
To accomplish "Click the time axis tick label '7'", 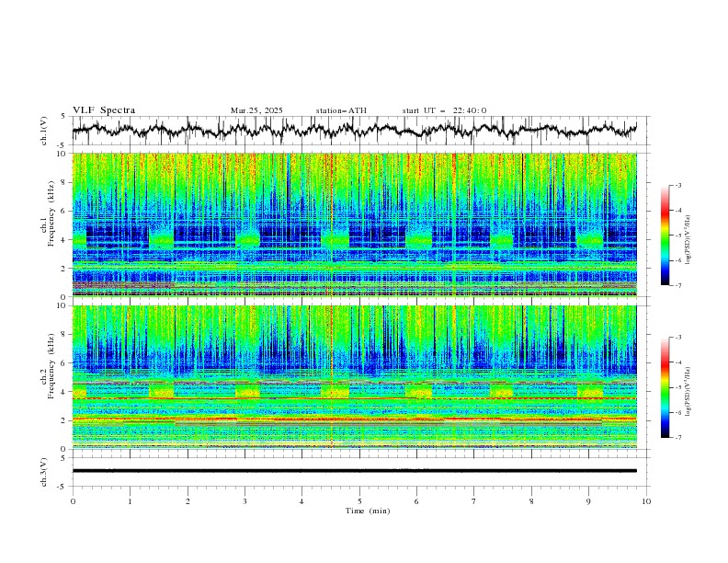I will 474,501.
